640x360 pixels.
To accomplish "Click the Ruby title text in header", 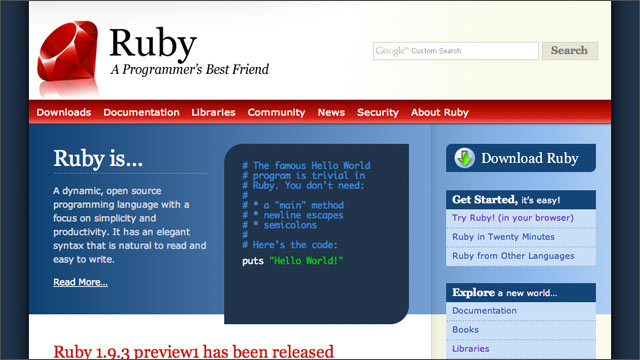I will pos(153,43).
